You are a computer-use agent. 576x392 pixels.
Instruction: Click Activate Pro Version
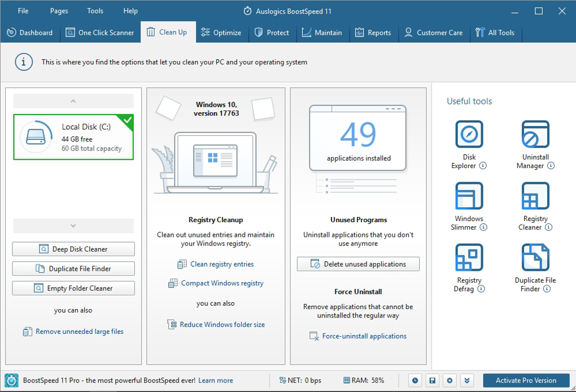point(526,381)
